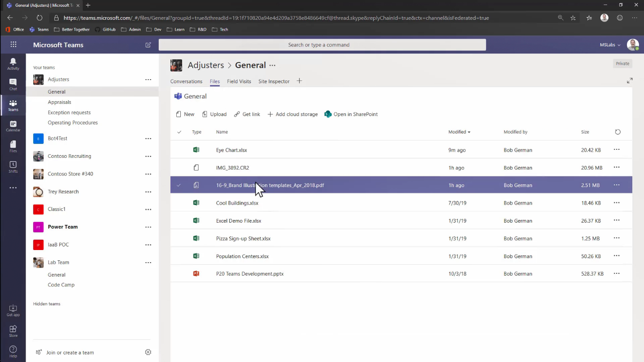Click the Excel icon next to Pizza Sign-up Sheet
Screen dimensions: 644x362
pos(196,238)
